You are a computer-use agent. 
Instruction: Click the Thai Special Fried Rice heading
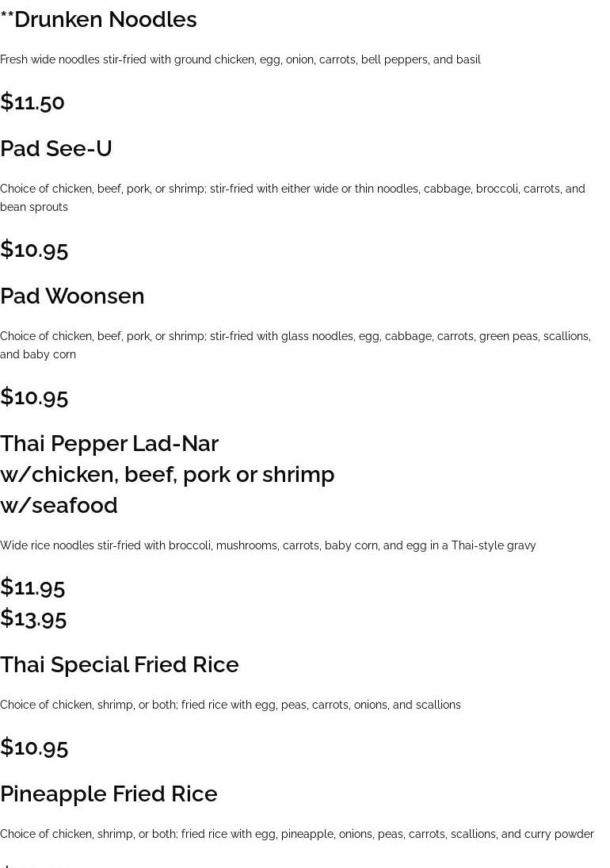[120, 665]
